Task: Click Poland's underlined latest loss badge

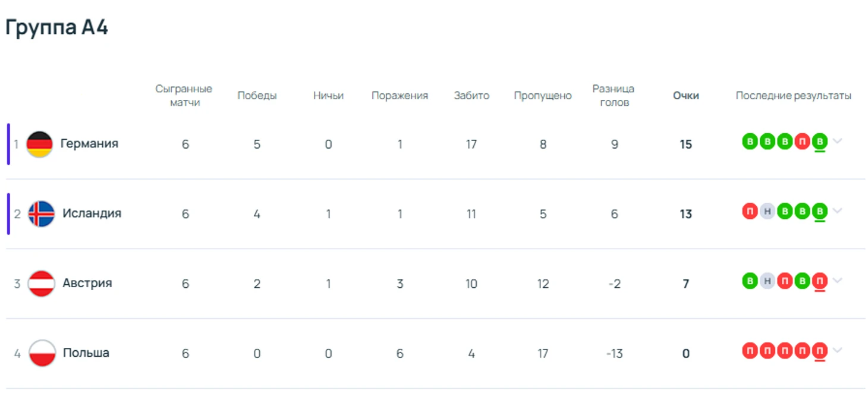Action: coord(820,351)
